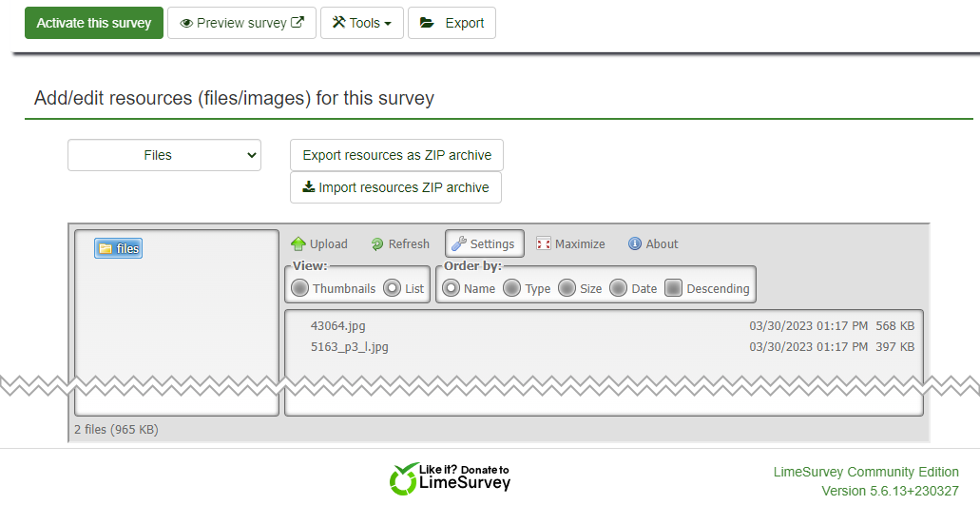Open the Export menu

click(452, 23)
